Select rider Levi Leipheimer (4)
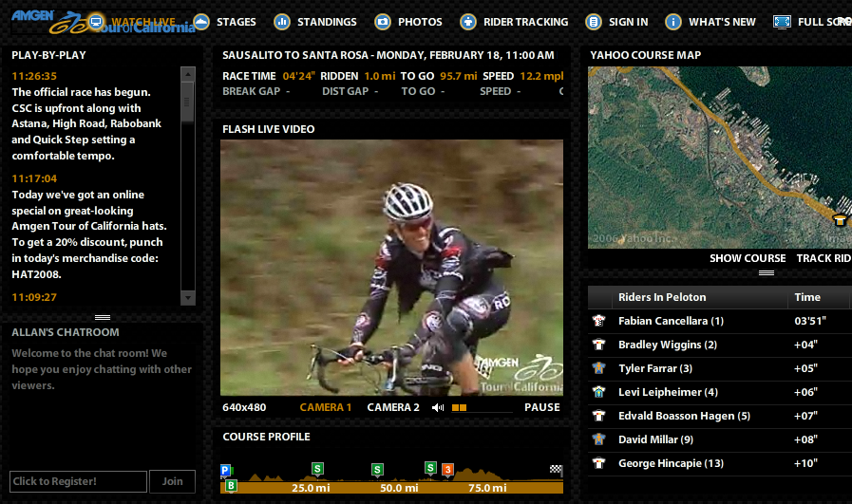Screen dimensions: 852x504 pyautogui.click(x=668, y=392)
